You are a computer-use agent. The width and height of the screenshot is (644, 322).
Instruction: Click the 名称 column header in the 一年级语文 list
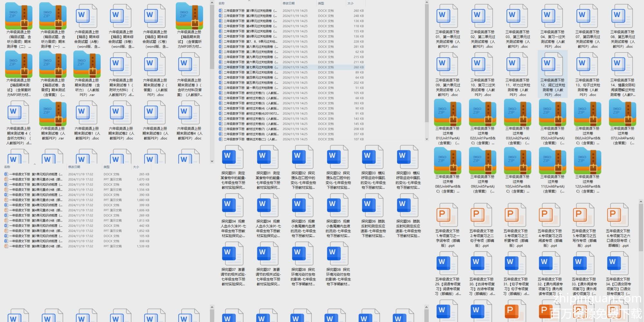(x=7, y=167)
